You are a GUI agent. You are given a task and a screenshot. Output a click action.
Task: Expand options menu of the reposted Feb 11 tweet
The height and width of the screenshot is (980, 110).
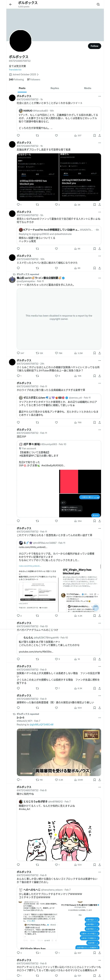pos(100,278)
